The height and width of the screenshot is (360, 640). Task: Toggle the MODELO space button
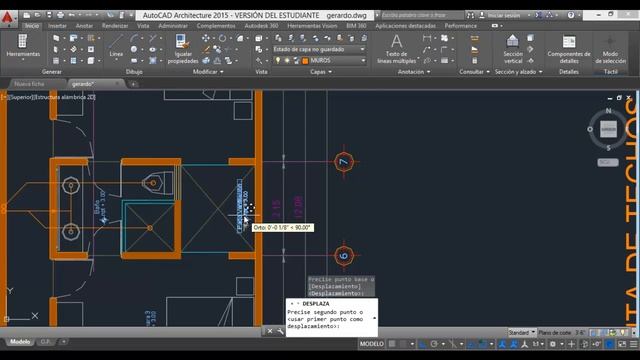371,344
